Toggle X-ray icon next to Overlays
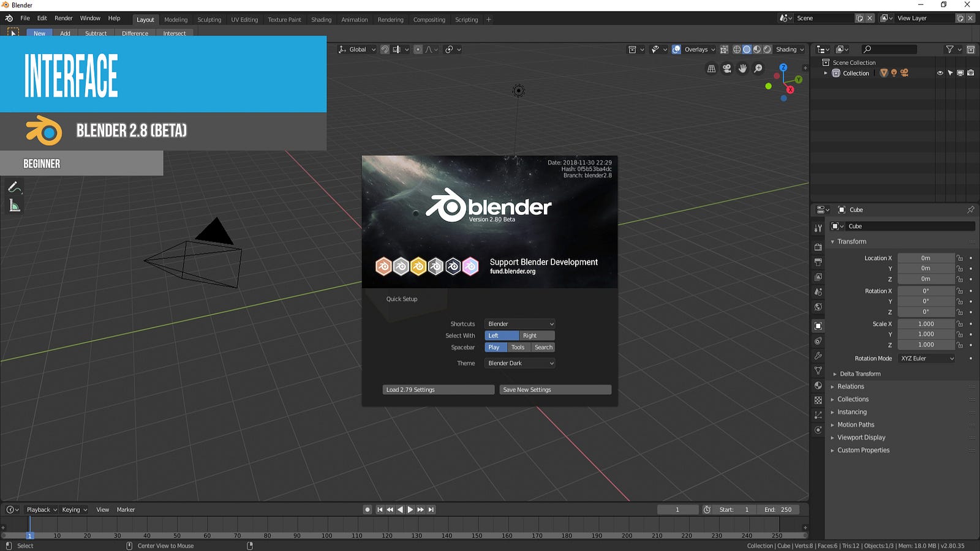This screenshot has width=980, height=551. coord(724,50)
